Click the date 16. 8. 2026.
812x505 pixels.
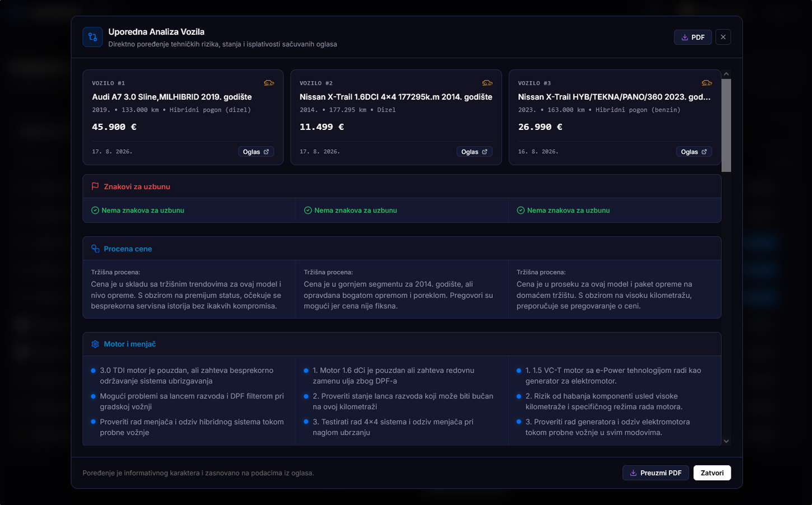(x=538, y=152)
